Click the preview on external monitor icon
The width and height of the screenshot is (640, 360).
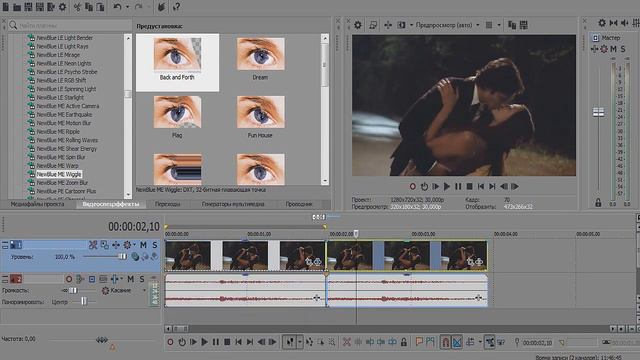coord(373,25)
